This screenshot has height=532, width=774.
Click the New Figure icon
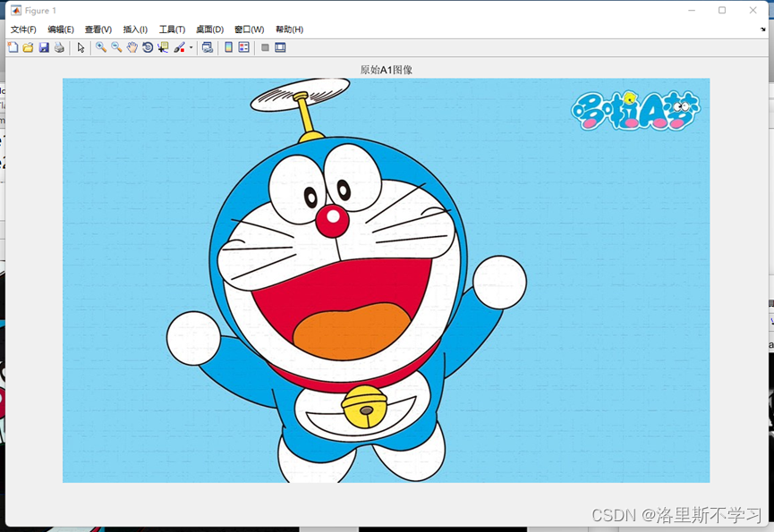click(13, 47)
